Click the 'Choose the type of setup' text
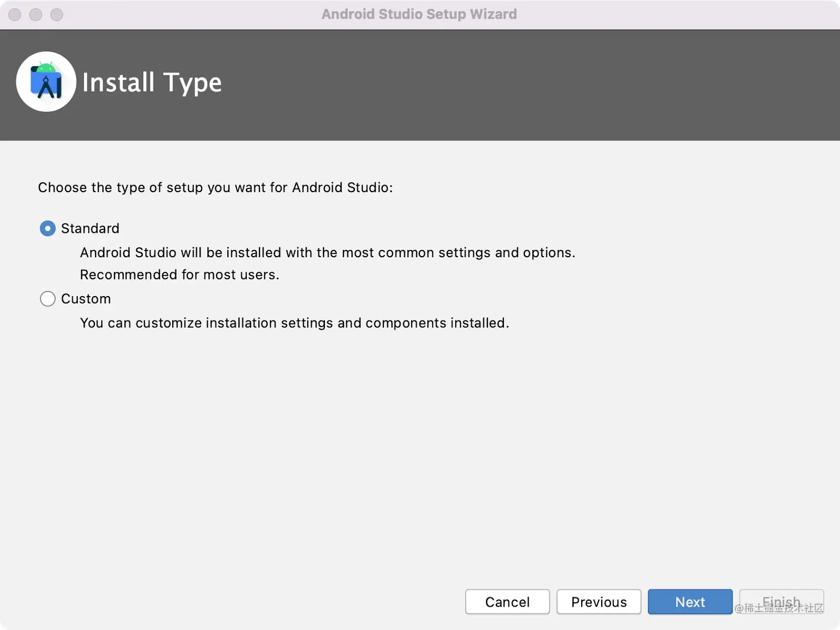The width and height of the screenshot is (840, 630). click(x=215, y=188)
